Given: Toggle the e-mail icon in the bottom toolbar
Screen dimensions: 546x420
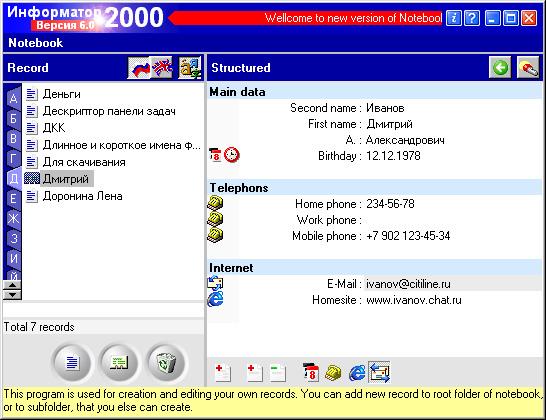Looking at the screenshot, I should coord(379,372).
